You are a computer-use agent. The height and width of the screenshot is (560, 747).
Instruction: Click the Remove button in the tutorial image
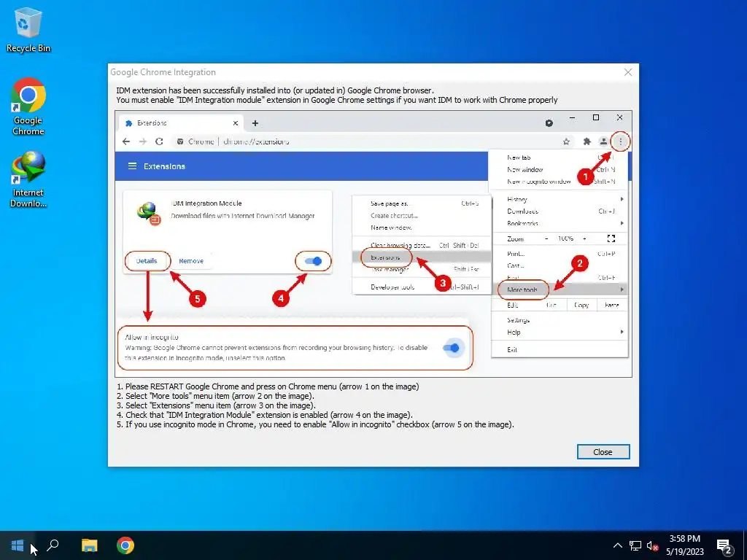[191, 261]
